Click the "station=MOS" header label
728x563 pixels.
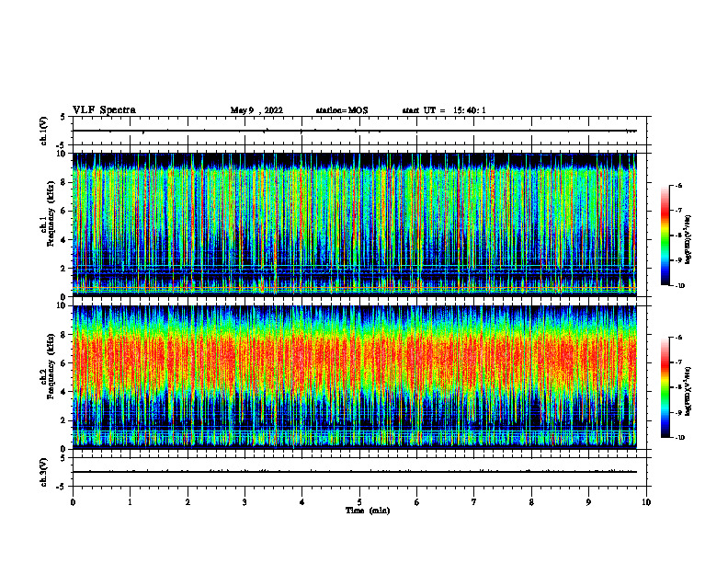(342, 110)
